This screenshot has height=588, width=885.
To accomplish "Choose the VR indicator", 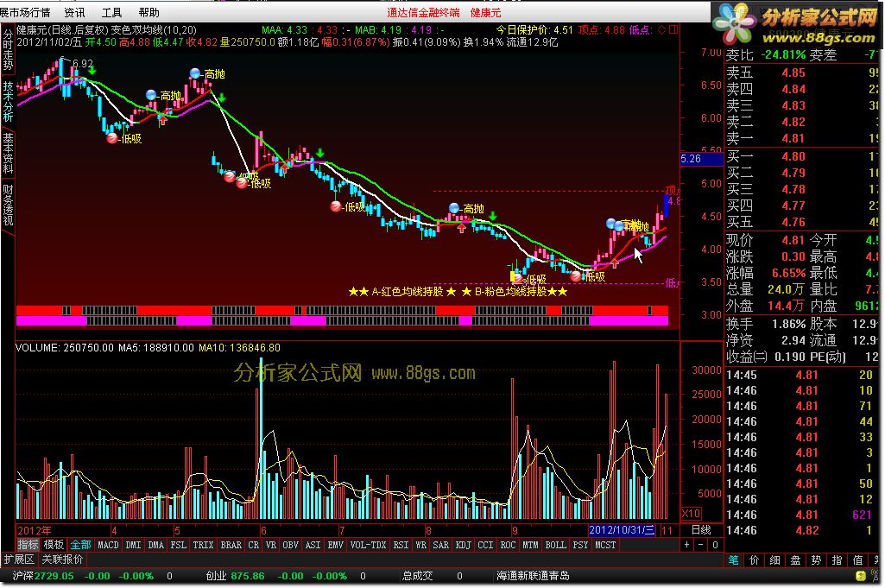I will click(271, 545).
